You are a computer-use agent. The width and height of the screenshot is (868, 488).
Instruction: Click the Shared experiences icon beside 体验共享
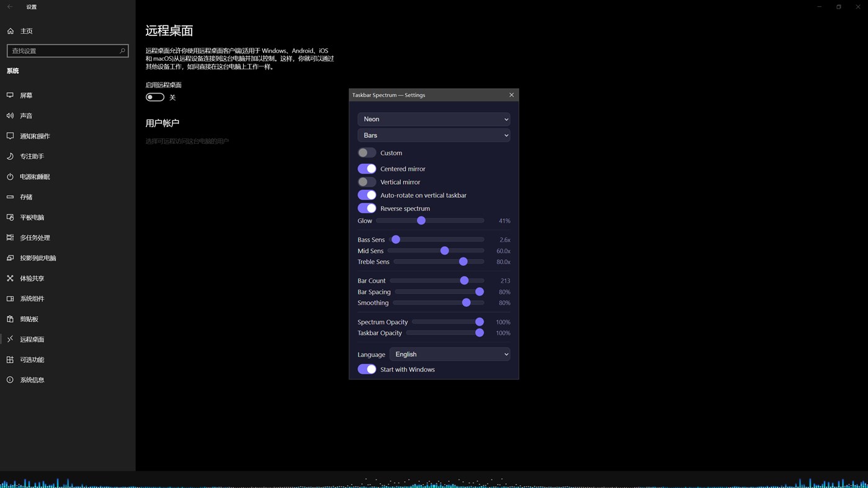10,278
